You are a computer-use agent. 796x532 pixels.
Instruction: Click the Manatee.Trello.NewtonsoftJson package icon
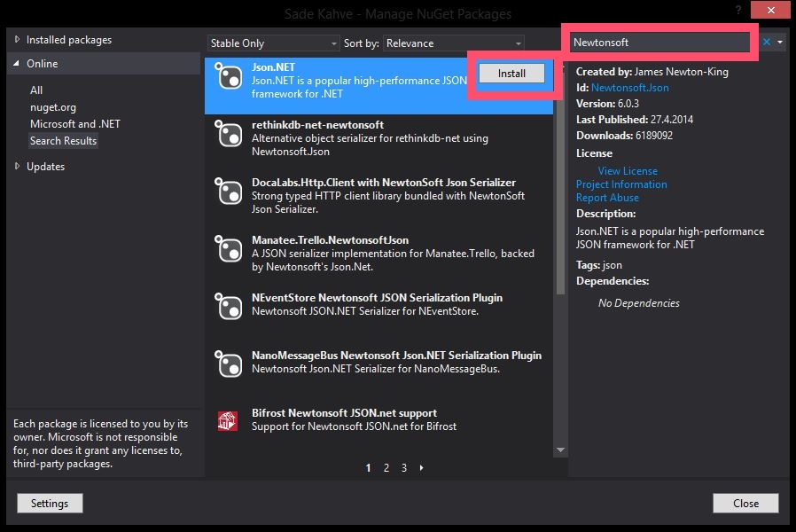[x=229, y=249]
